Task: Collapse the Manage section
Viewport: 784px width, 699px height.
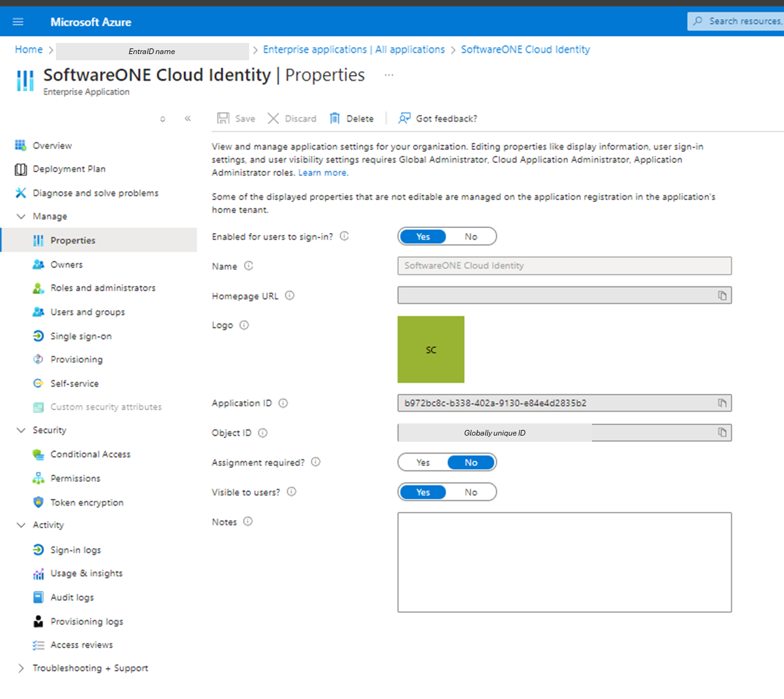Action: [21, 216]
